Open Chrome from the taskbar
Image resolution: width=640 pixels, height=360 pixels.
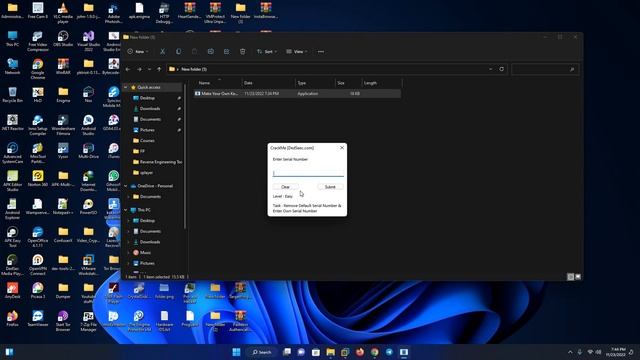(x=374, y=352)
